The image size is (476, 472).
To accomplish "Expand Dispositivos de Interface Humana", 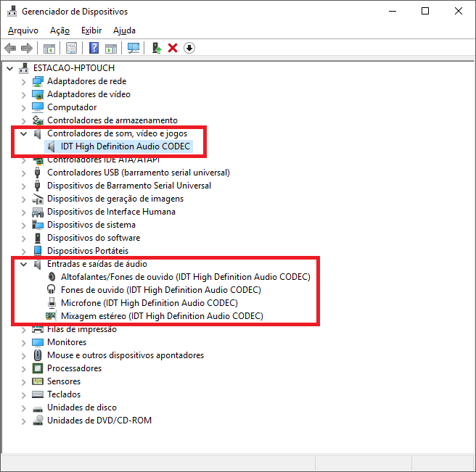I will click(24, 212).
